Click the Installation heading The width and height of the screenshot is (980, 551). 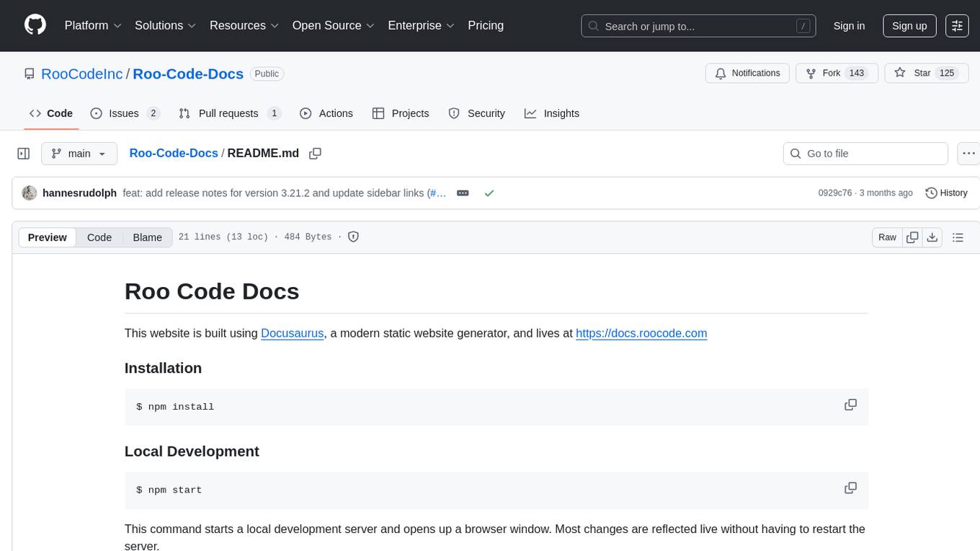pyautogui.click(x=163, y=368)
